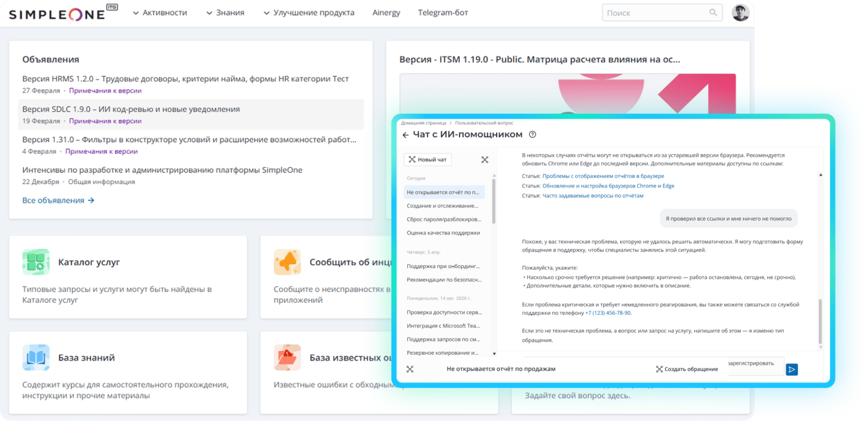The image size is (868, 421).
Task: Open the Версия SDLC 1.9.0 announcement
Action: pos(131,109)
